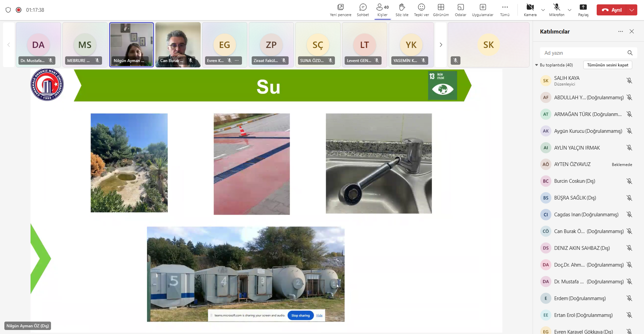
Task: Open Odalar breakout rooms
Action: tap(460, 10)
